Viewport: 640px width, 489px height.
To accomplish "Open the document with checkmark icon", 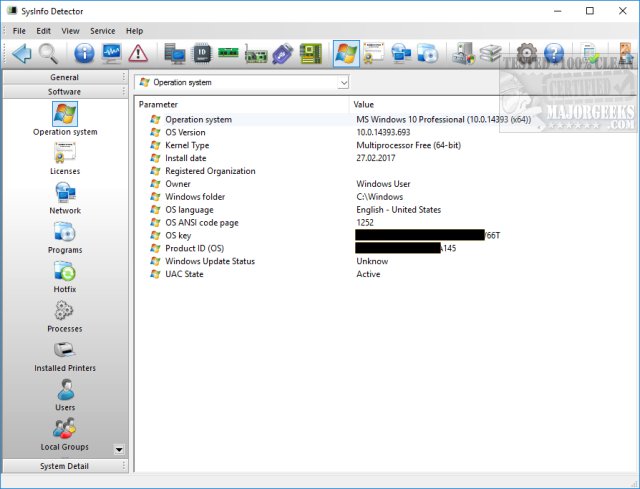I will [x=590, y=53].
